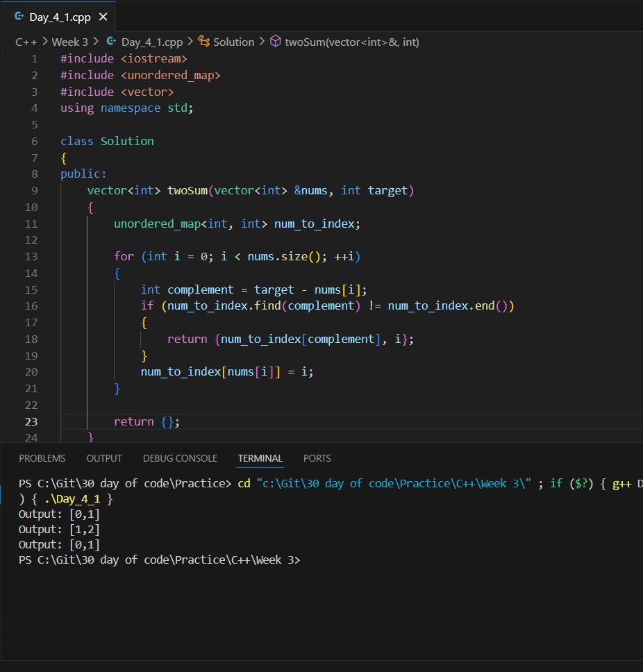Click the Solution class symbol icon
This screenshot has width=643, height=672.
[203, 42]
